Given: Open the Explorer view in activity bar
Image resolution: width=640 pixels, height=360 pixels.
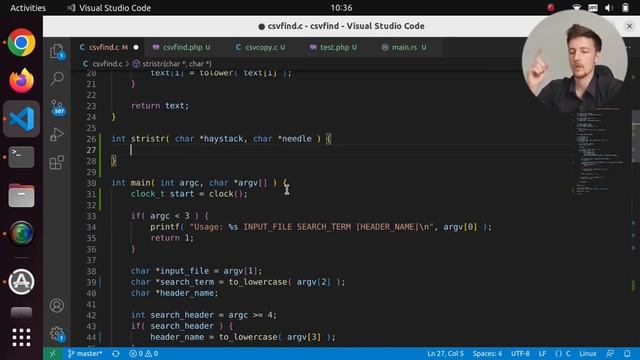Looking at the screenshot, I should coord(57,51).
